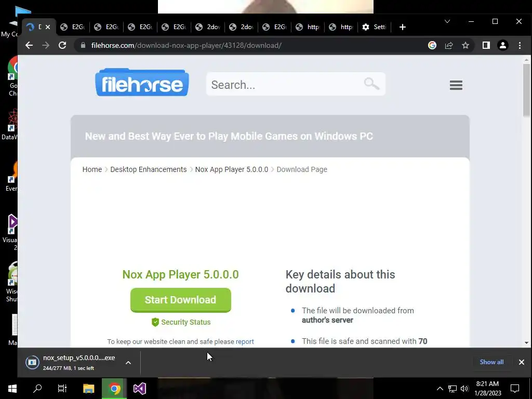Click the search magnifier icon

tap(371, 84)
